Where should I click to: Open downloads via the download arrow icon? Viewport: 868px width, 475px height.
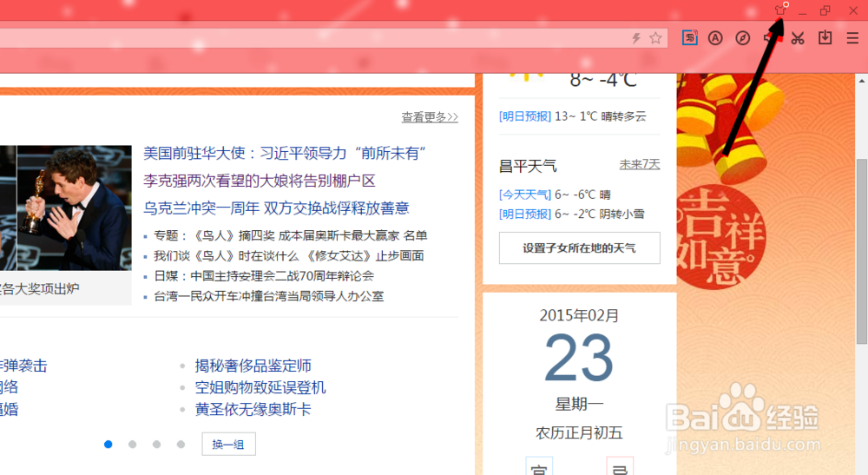[x=825, y=37]
